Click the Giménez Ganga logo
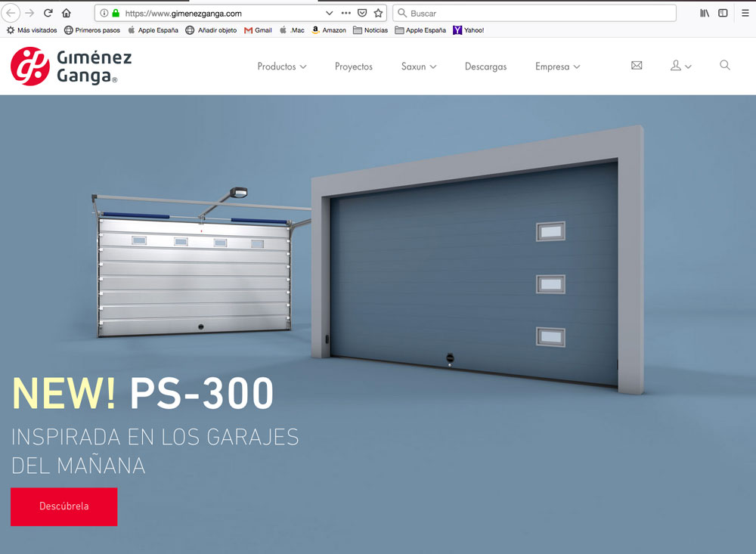 (x=71, y=67)
